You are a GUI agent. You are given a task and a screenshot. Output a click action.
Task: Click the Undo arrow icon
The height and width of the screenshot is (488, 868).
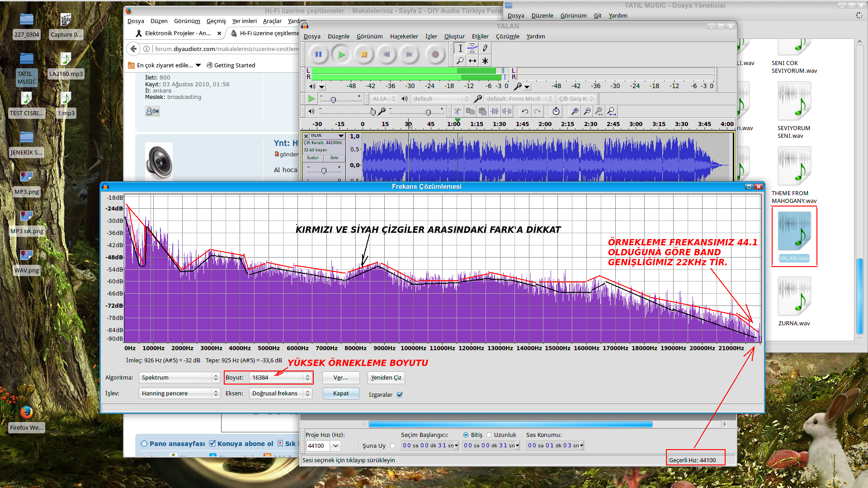tap(524, 111)
